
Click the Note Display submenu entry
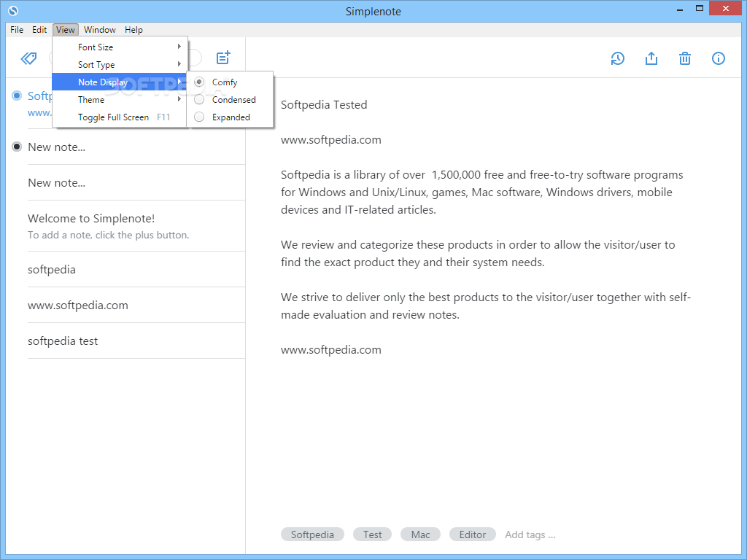coord(120,82)
